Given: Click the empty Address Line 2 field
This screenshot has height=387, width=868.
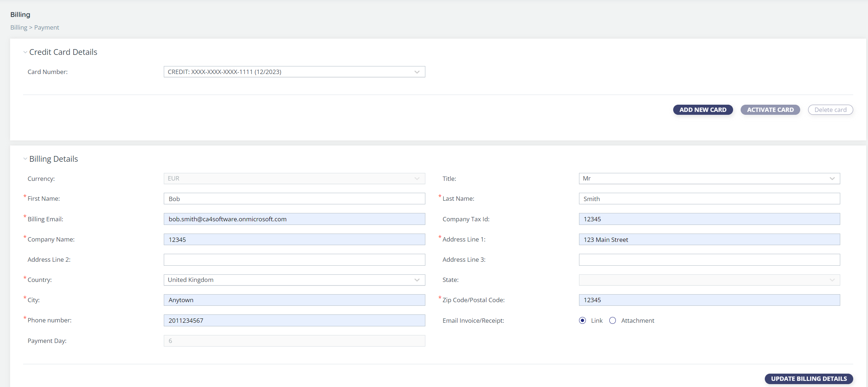Looking at the screenshot, I should click(294, 260).
